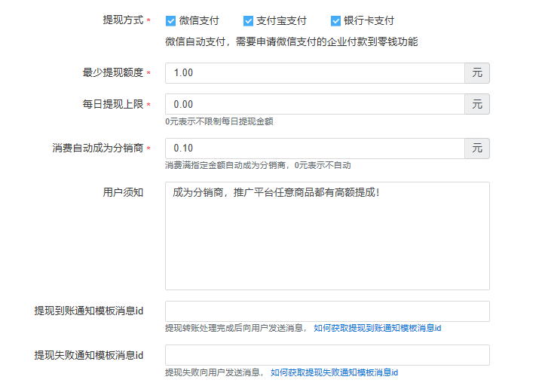Focus the 每日提现上限 amount field
The width and height of the screenshot is (545, 392).
[x=314, y=105]
